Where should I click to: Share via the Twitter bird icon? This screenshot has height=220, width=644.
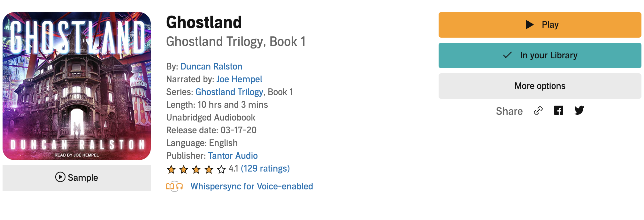[579, 110]
